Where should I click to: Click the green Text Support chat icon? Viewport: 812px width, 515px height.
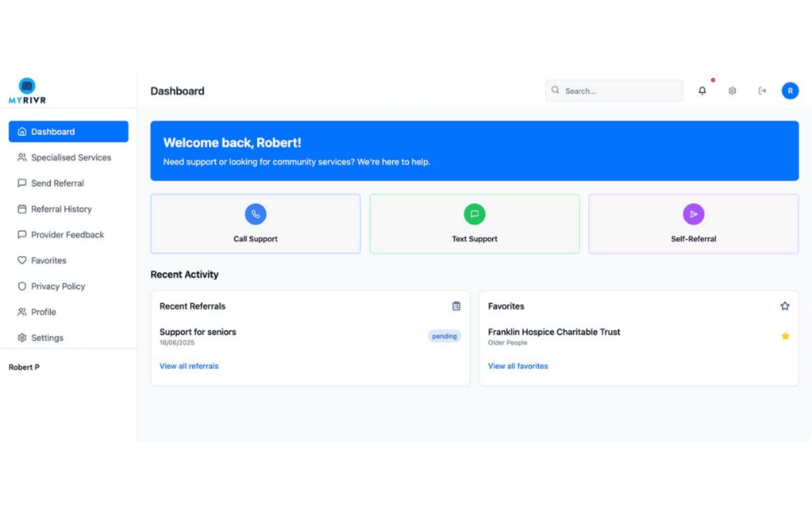(x=474, y=214)
